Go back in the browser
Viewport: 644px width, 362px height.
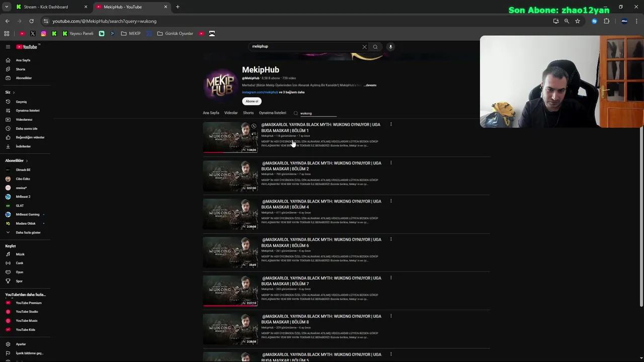tap(7, 21)
